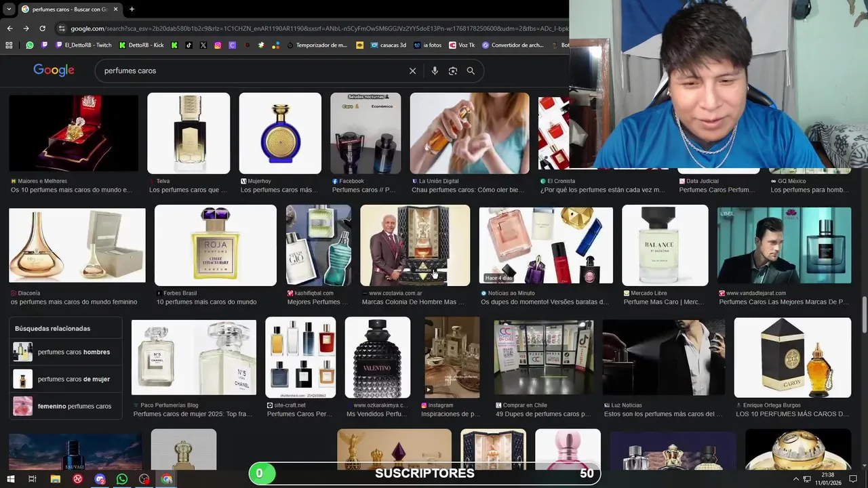Open site information icon in address bar
Viewport: 868px width, 488px height.
pyautogui.click(x=62, y=28)
